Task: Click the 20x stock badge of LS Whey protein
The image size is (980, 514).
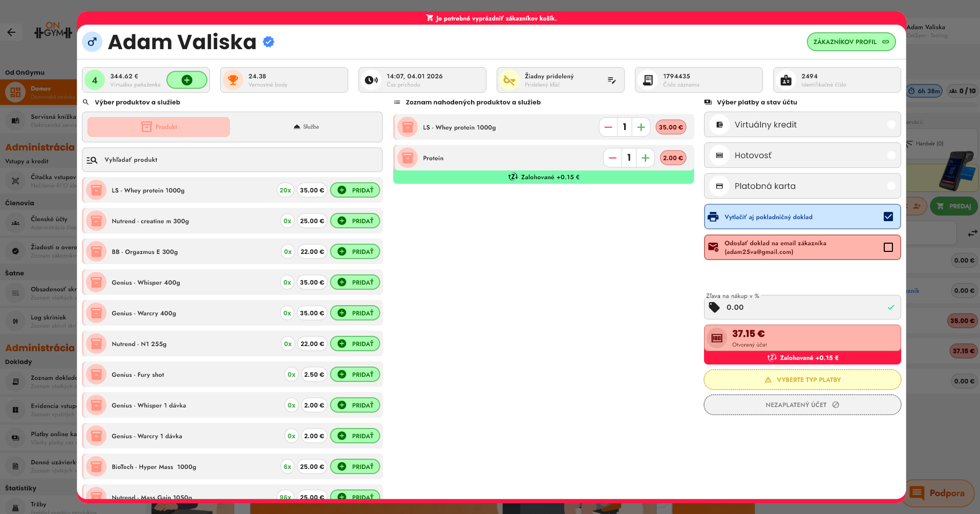Action: [285, 190]
